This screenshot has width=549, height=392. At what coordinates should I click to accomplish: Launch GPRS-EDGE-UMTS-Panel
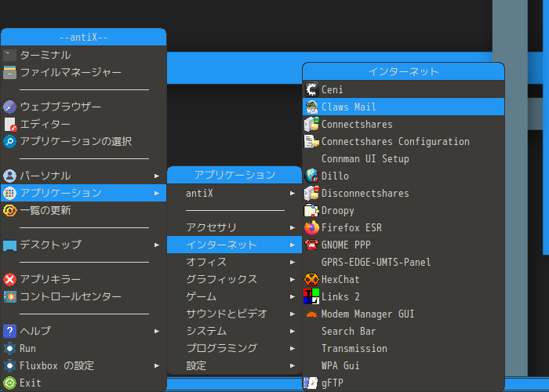click(x=403, y=262)
